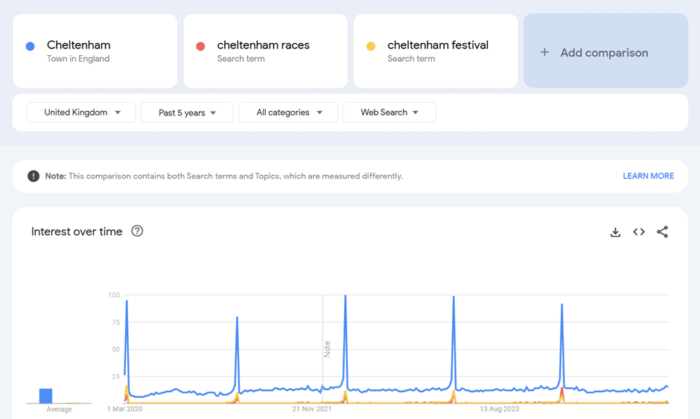Click the note exclamation info icon
700x419 pixels.
[x=33, y=176]
